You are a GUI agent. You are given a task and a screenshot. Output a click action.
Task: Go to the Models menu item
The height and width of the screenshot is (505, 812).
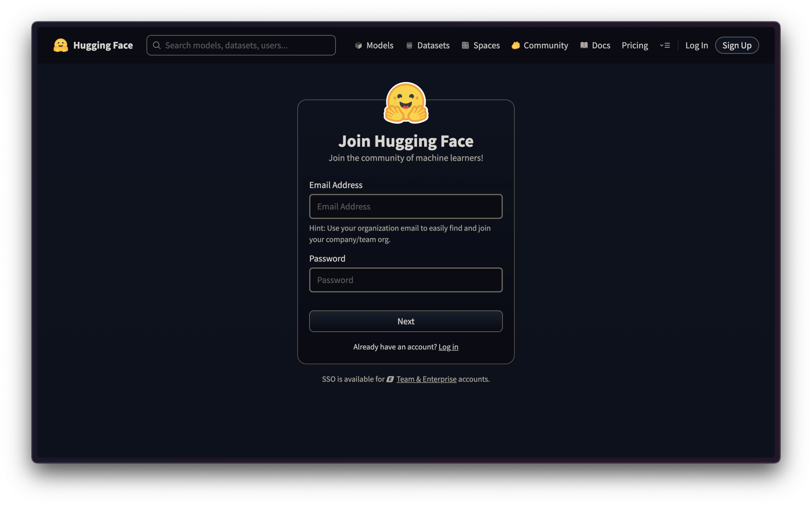(379, 45)
